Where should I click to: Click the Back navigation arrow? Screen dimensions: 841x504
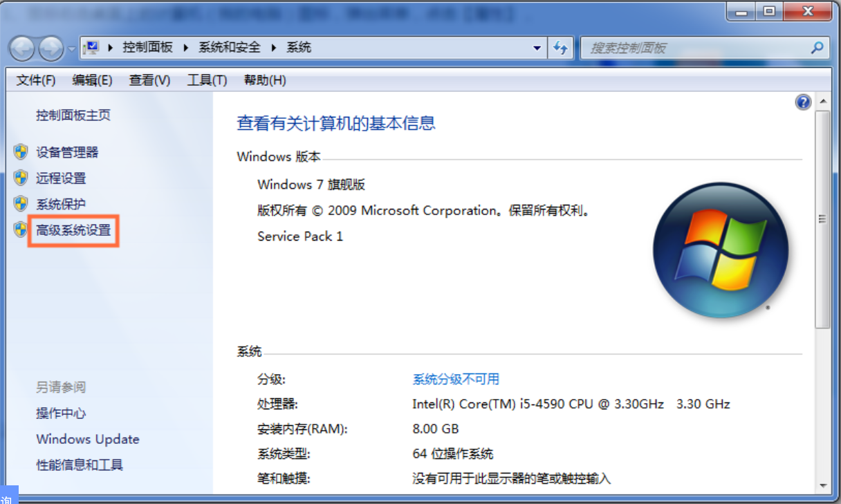pyautogui.click(x=22, y=48)
